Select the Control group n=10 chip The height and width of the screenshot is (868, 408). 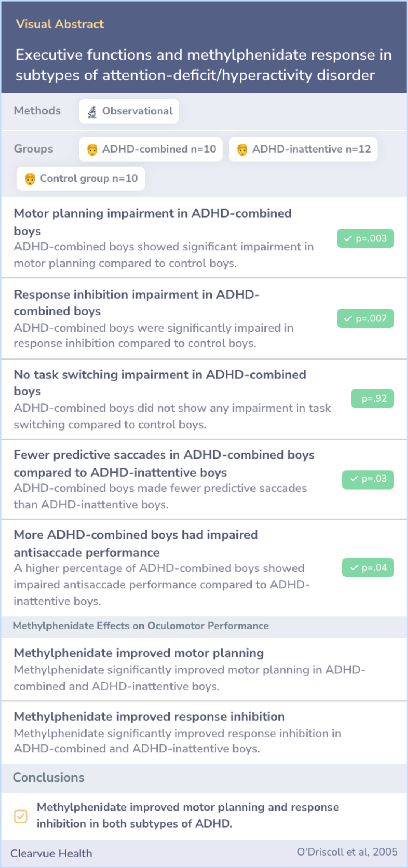click(80, 179)
